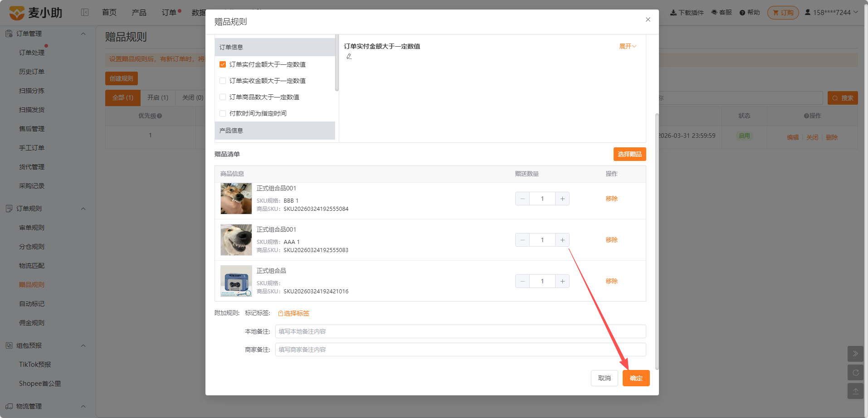Click thumbnail of AAA 1 product
The width and height of the screenshot is (868, 418).
point(236,240)
